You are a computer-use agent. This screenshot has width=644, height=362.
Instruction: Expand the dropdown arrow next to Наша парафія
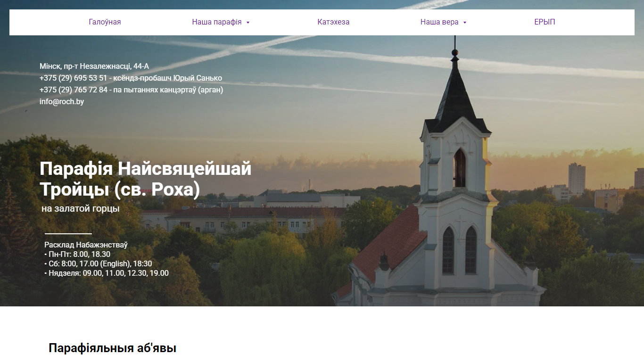248,23
